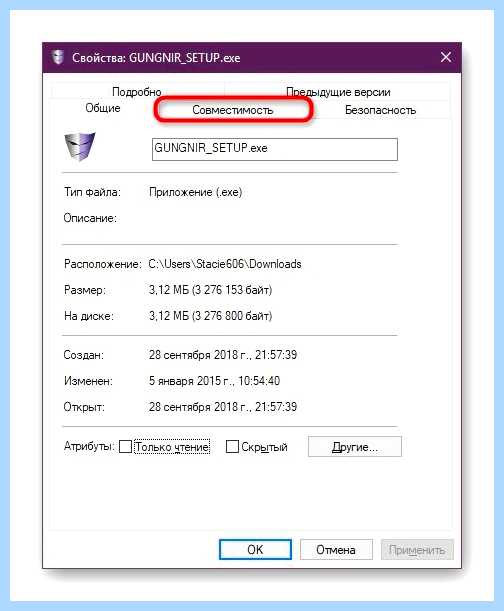Screen dimensions: 504x611
Task: Click the 'Тип файла:' label
Action: click(x=92, y=192)
